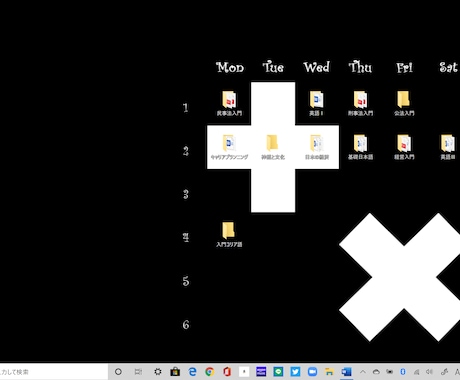
Task: Launch Microsoft Store from taskbar
Action: (x=175, y=372)
